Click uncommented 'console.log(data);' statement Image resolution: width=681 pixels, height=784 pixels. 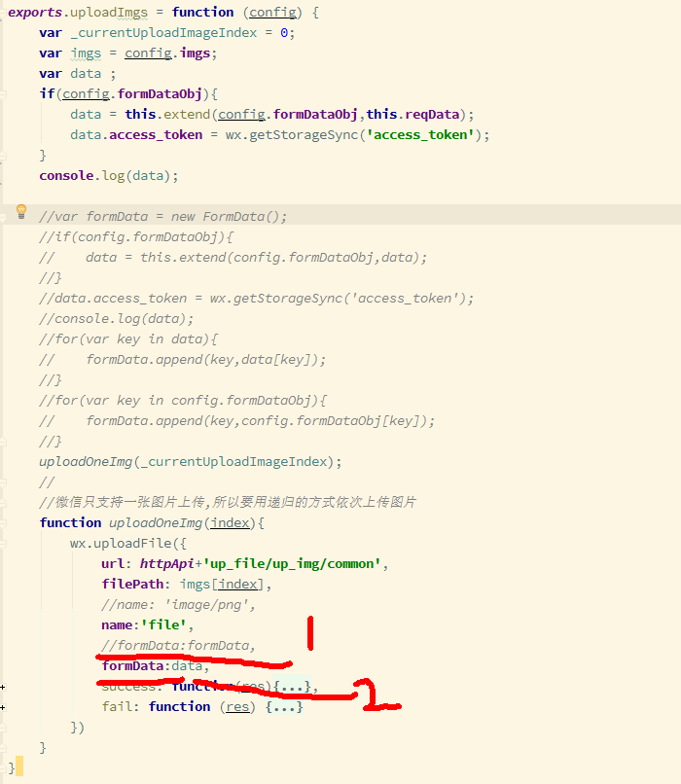(x=109, y=176)
